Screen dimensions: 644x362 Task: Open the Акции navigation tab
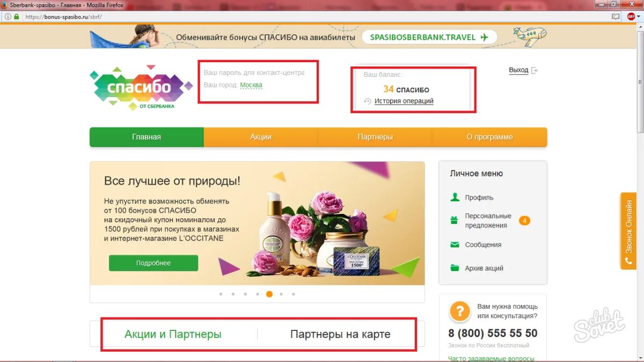261,137
